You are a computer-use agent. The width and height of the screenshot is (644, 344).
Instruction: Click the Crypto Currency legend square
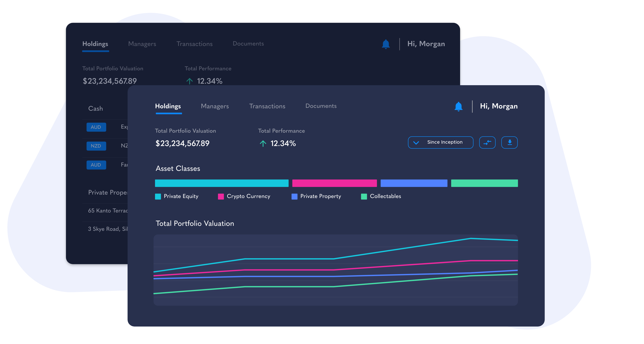(221, 196)
